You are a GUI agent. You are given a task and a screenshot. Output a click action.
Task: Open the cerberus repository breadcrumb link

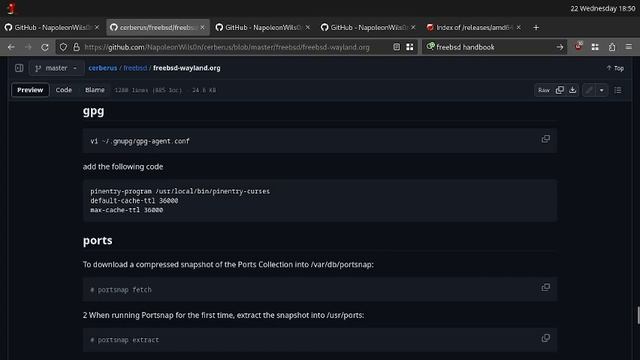(x=103, y=68)
